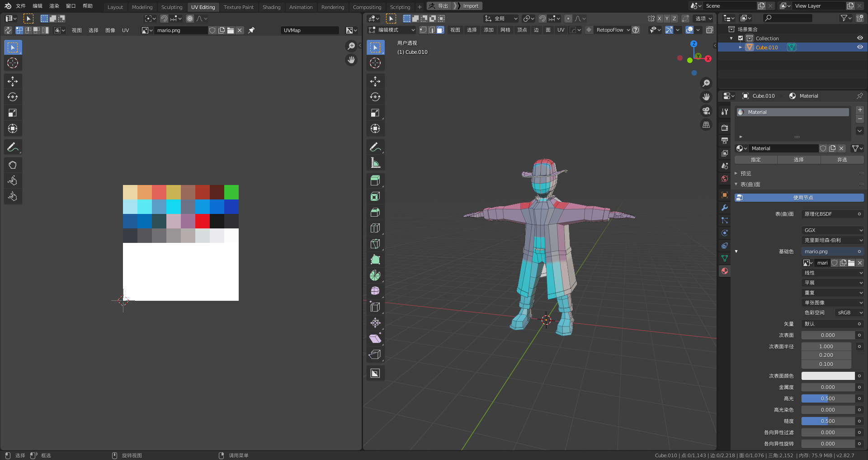868x460 pixels.
Task: Open the 克里斯坦森-伯利 subsurface method dropdown
Action: pyautogui.click(x=833, y=240)
